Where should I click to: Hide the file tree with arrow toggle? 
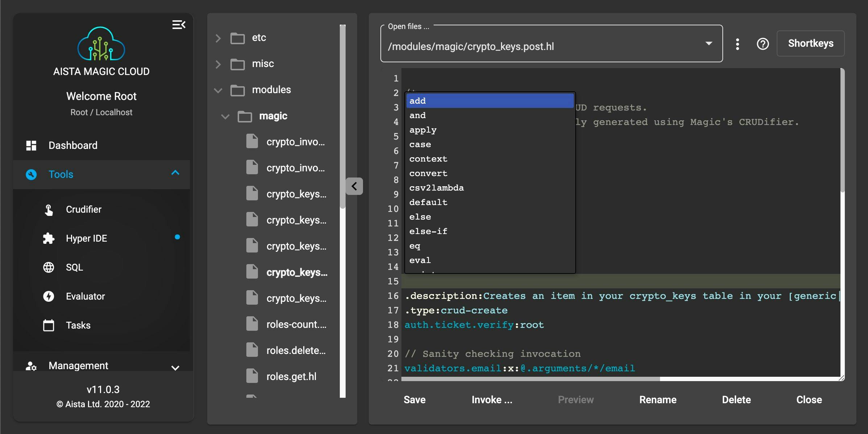click(x=354, y=186)
